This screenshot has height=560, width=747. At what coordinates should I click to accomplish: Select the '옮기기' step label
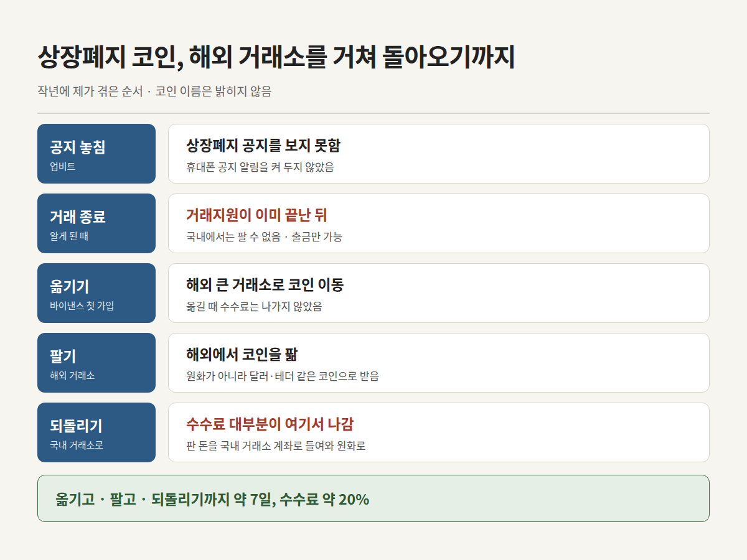pos(69,287)
